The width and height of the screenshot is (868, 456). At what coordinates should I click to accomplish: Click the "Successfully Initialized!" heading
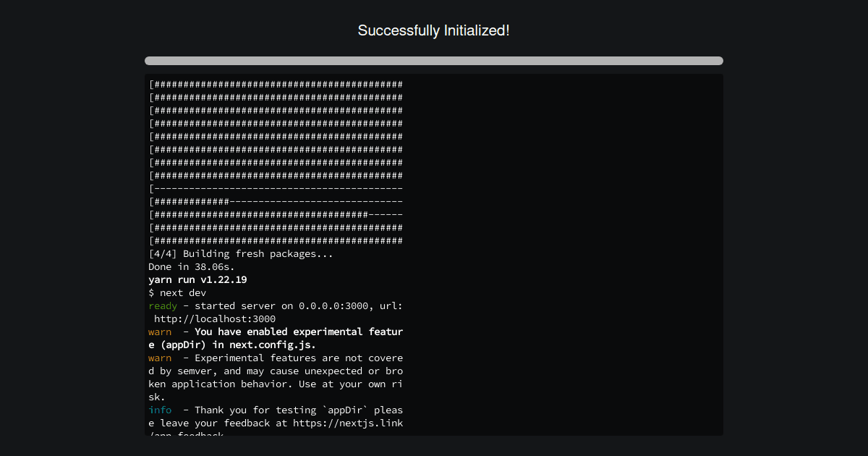pos(433,30)
